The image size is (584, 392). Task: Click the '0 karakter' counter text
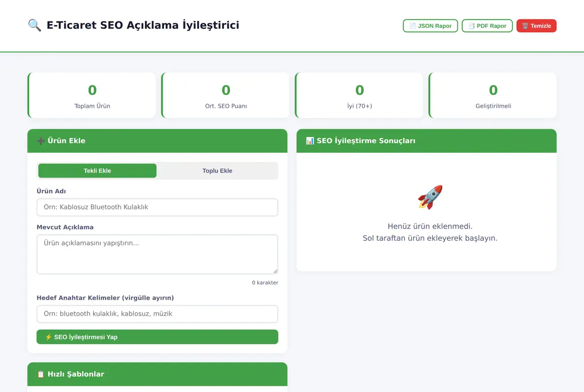pyautogui.click(x=265, y=283)
